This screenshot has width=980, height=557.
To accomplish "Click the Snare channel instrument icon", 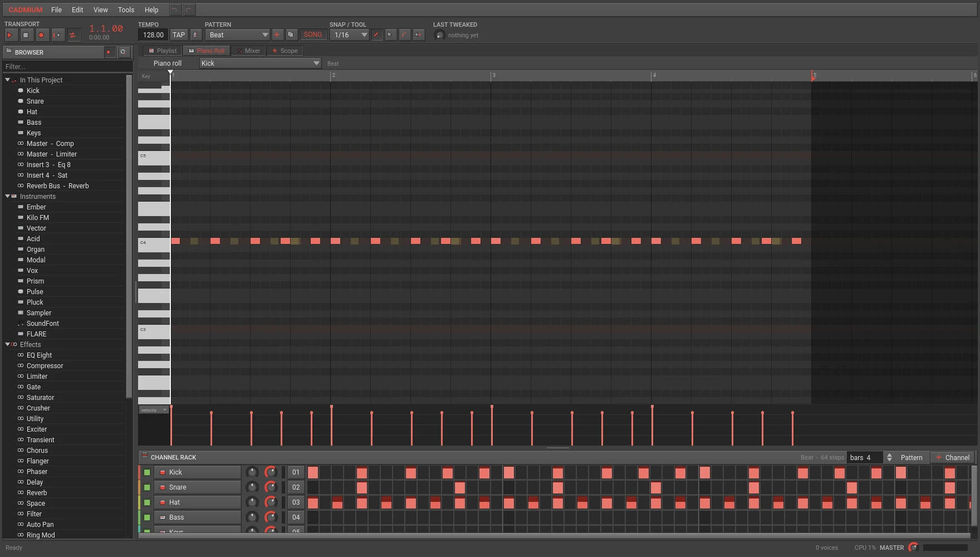I will [x=163, y=487].
